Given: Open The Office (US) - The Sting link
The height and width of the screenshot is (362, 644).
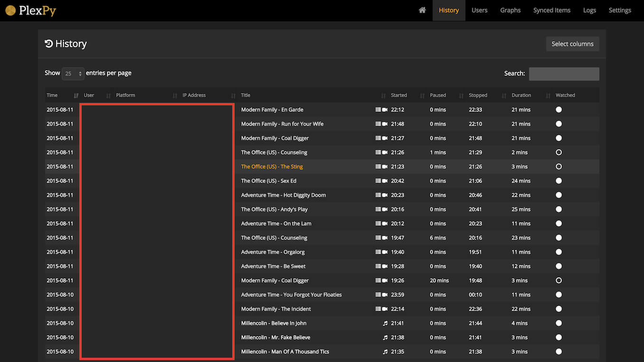Looking at the screenshot, I should point(272,167).
